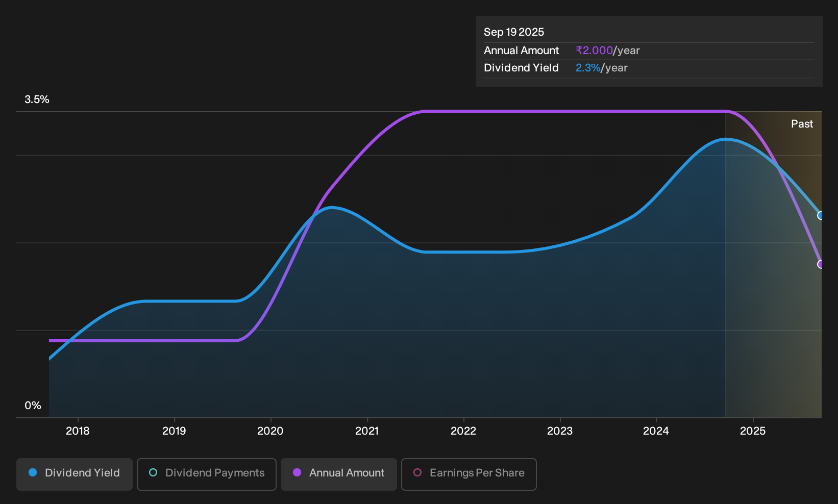Click the 2021 x-axis label

point(367,431)
